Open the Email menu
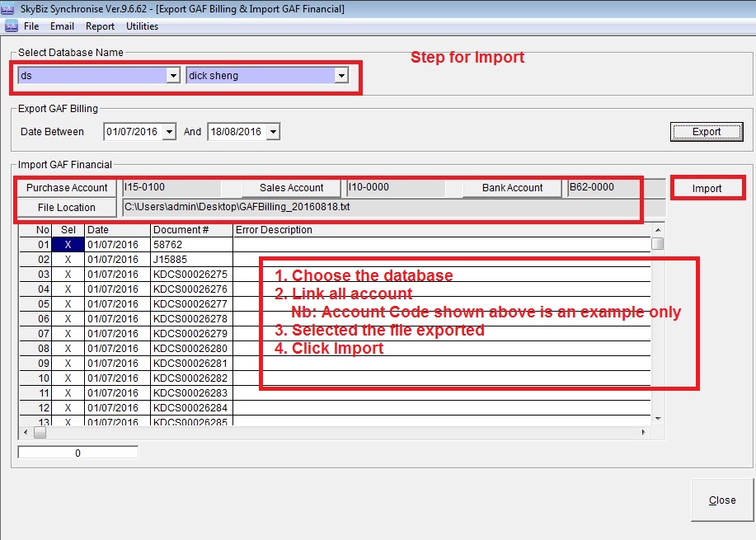The height and width of the screenshot is (540, 756). 62,26
